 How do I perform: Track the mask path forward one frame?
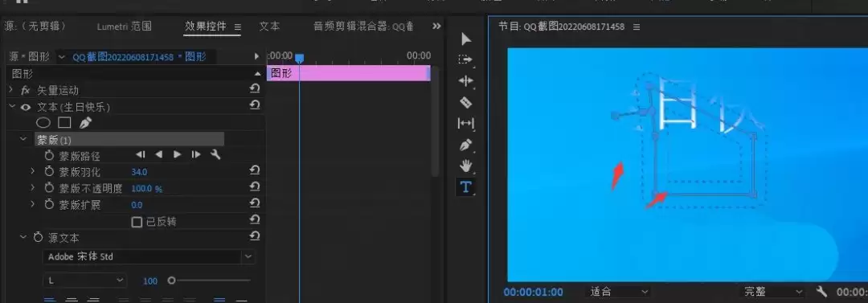(x=196, y=154)
